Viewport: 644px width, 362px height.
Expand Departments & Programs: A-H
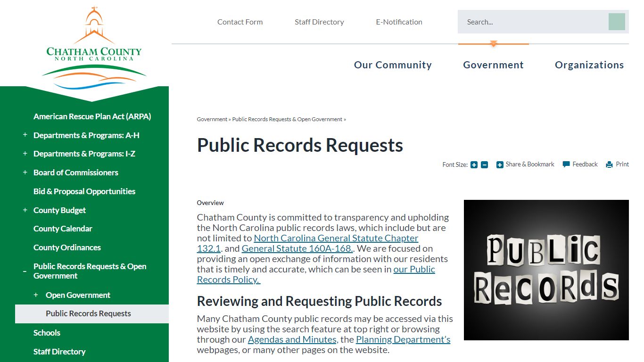[x=25, y=135]
